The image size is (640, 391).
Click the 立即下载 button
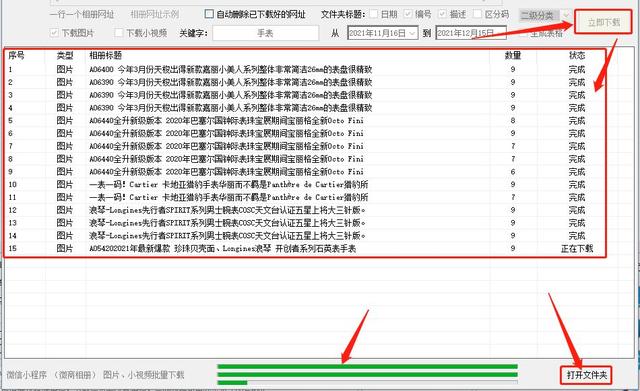603,22
